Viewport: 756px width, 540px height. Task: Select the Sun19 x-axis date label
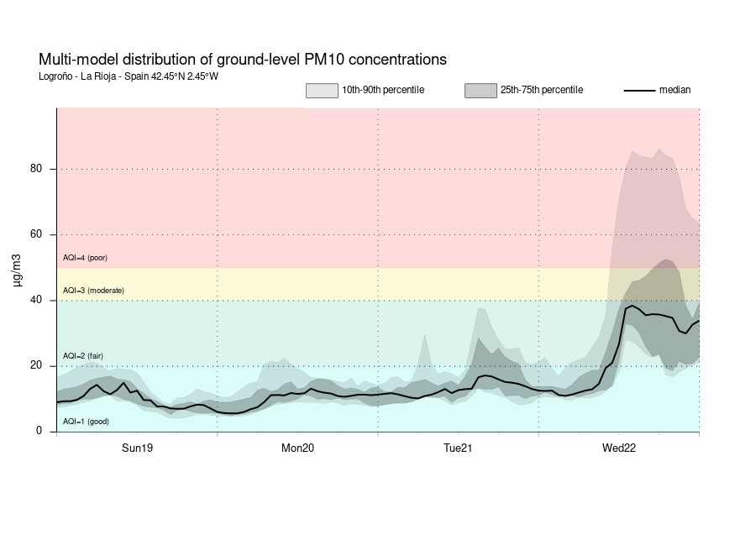click(137, 448)
